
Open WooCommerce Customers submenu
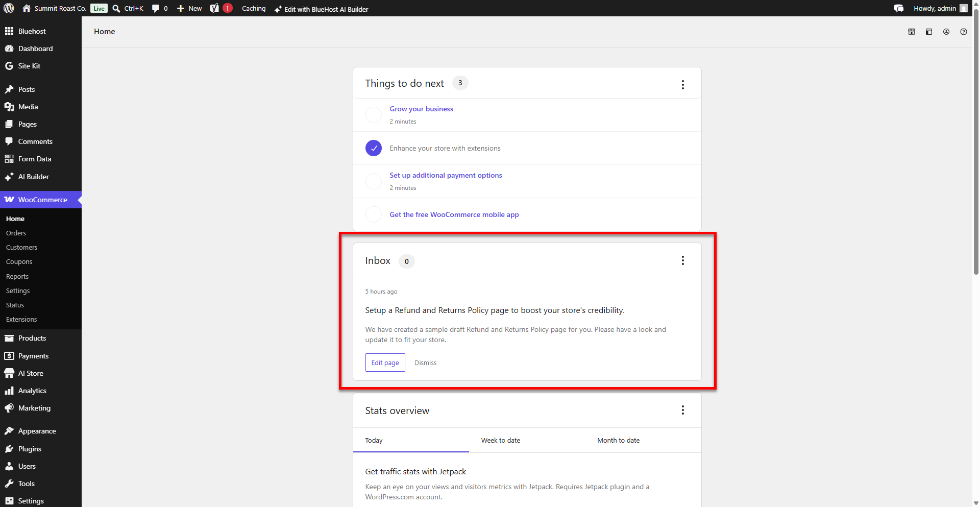[x=21, y=247]
